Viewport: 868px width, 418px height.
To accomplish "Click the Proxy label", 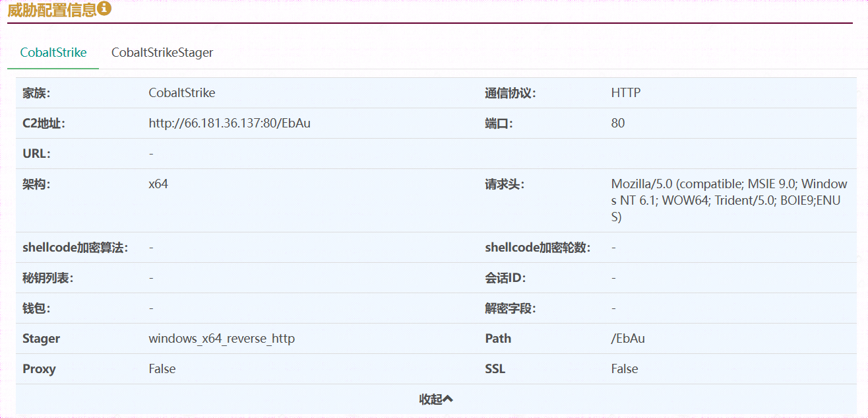I will click(39, 369).
